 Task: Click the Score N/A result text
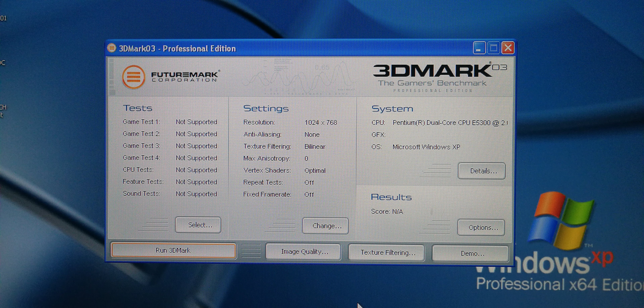[387, 212]
